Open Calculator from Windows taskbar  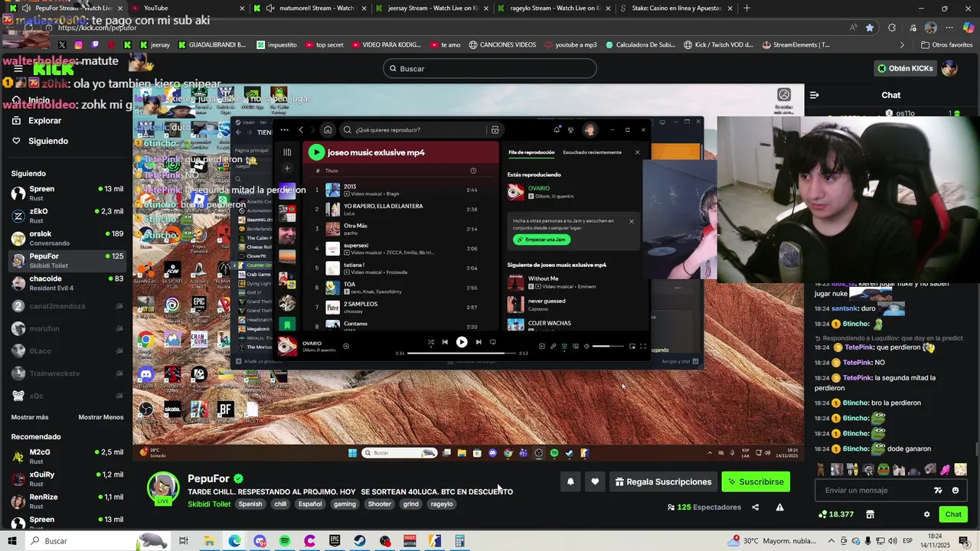click(459, 541)
